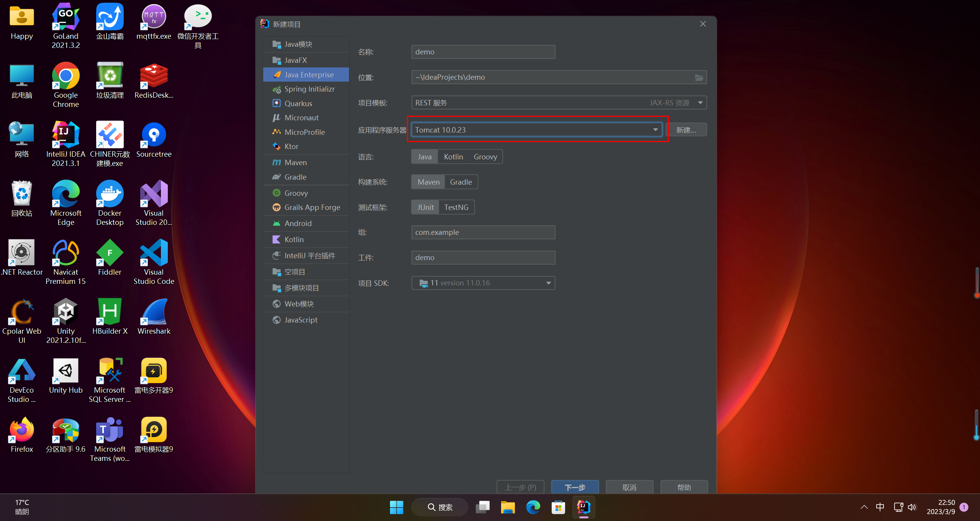Select Maven build system option
This screenshot has height=521, width=980.
pos(428,182)
